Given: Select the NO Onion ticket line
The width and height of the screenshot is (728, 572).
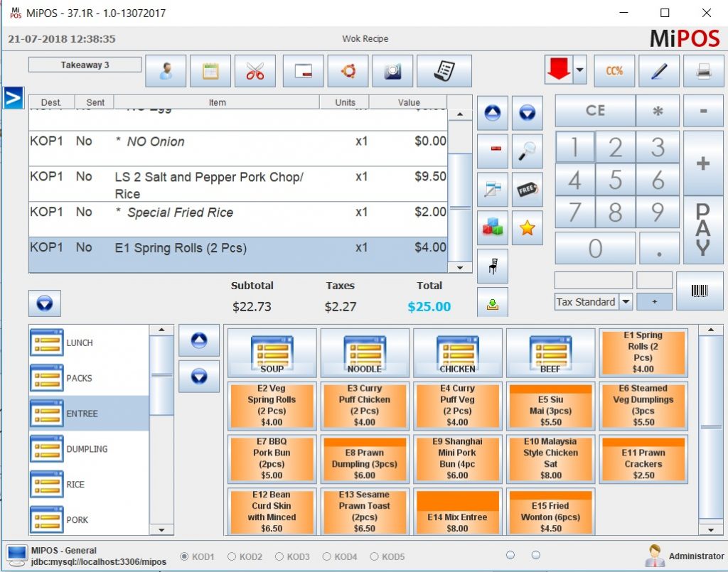Looking at the screenshot, I should click(238, 149).
